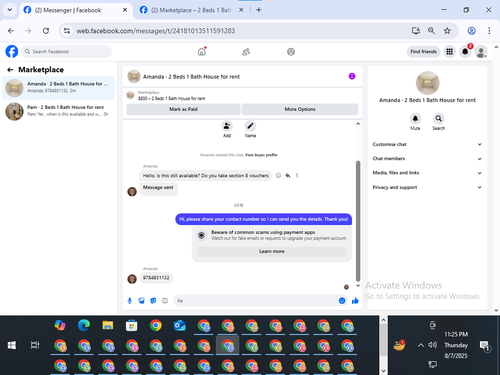Open View buyer profile link
Viewport: 500px width, 375px height.
(261, 155)
